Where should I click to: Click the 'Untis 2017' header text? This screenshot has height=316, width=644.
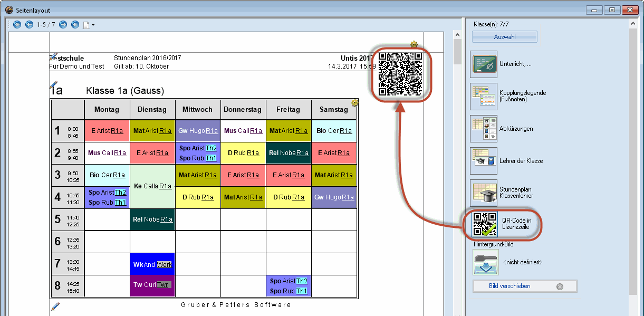click(x=357, y=59)
